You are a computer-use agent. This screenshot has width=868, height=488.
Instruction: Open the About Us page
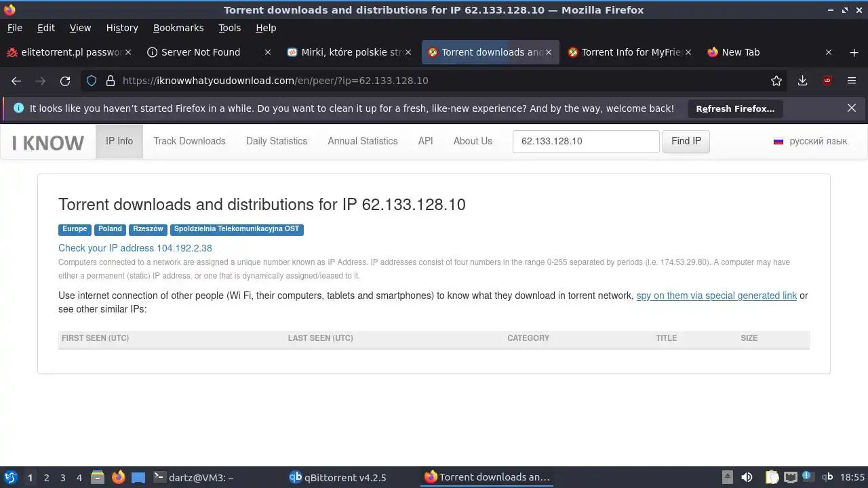point(473,141)
